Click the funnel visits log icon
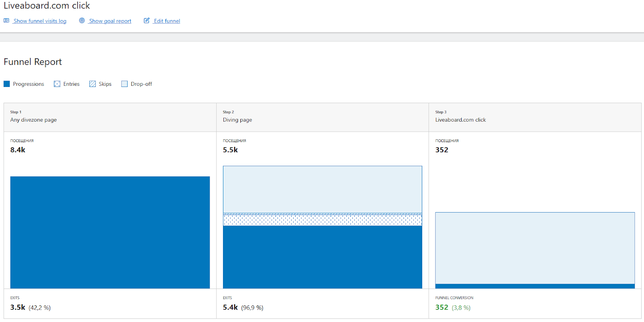This screenshot has width=644, height=322. [x=6, y=21]
